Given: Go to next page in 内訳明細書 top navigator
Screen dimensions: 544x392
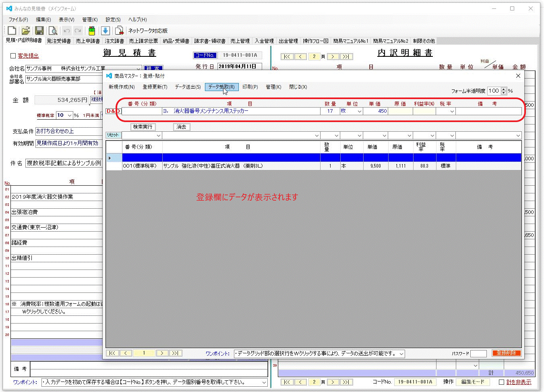Looking at the screenshot, I should (x=333, y=56).
